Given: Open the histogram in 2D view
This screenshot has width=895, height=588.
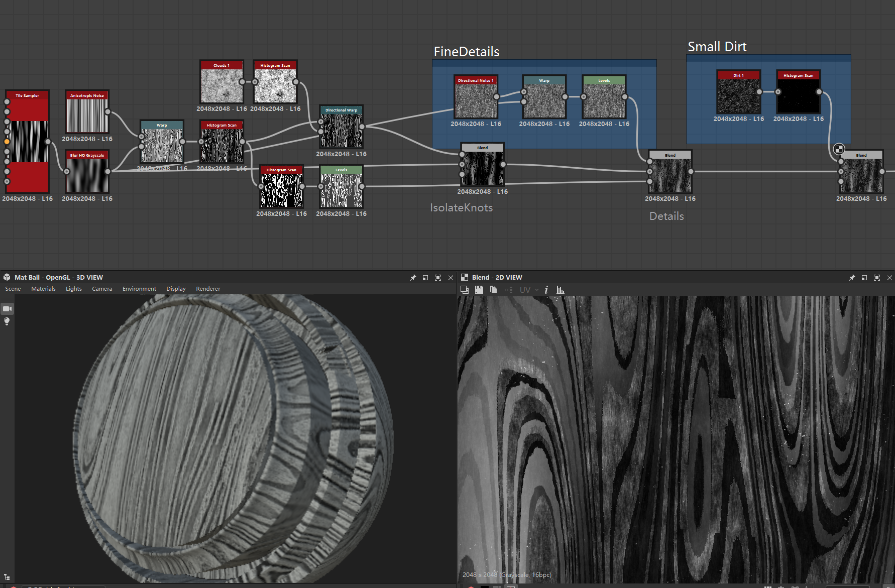Looking at the screenshot, I should pos(561,290).
